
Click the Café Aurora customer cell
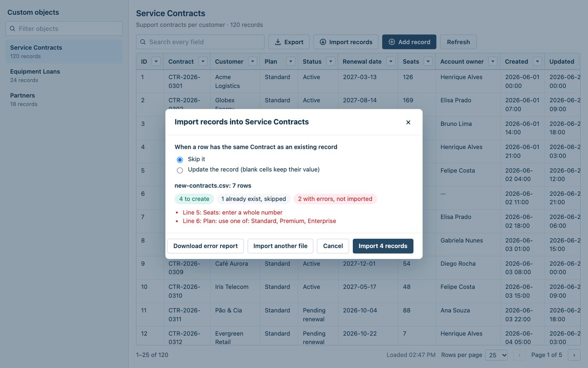point(235,268)
